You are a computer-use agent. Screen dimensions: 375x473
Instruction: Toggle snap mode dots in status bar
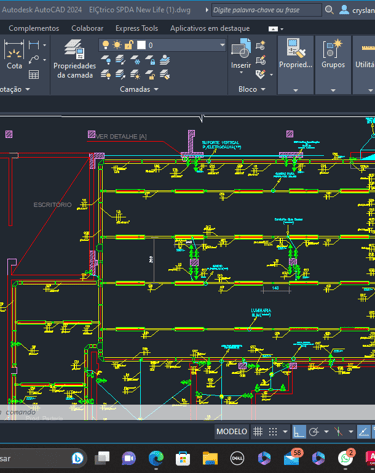273,432
